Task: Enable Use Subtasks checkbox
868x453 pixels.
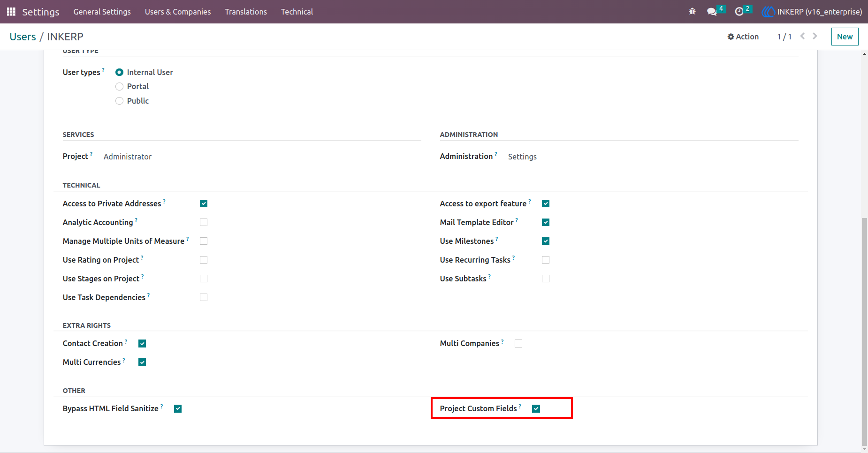Action: tap(546, 279)
